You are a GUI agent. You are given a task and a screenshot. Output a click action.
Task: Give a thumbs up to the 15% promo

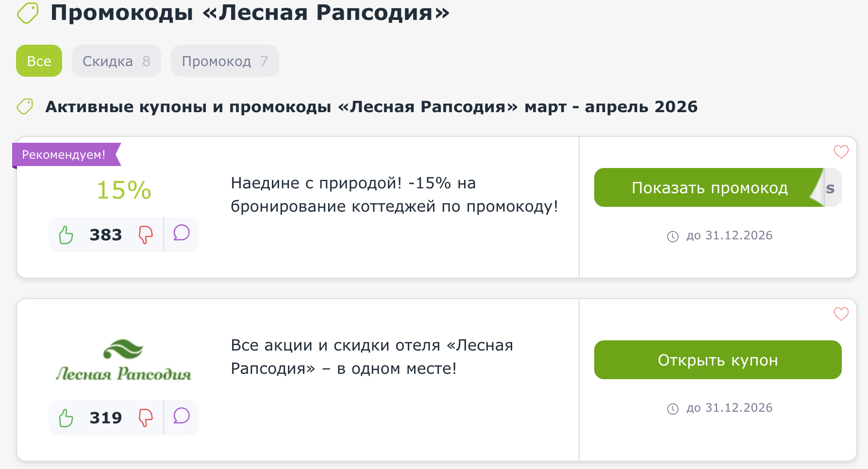66,235
